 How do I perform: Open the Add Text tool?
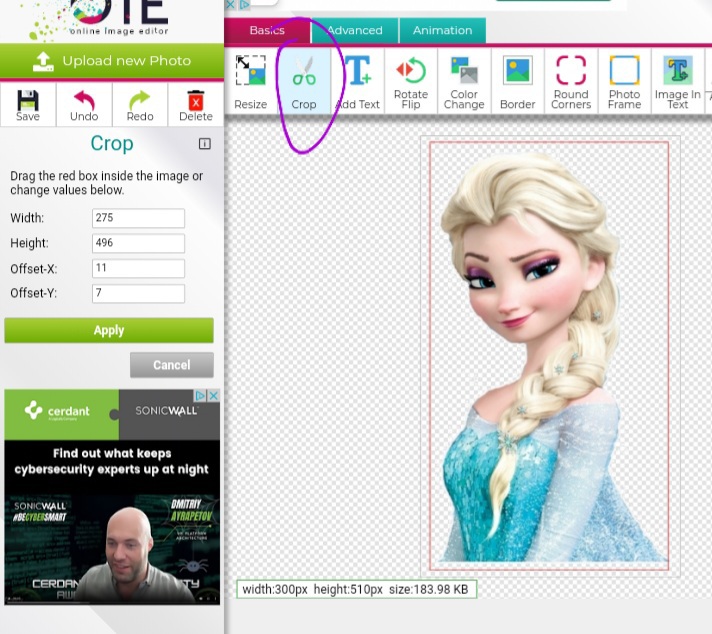[357, 81]
